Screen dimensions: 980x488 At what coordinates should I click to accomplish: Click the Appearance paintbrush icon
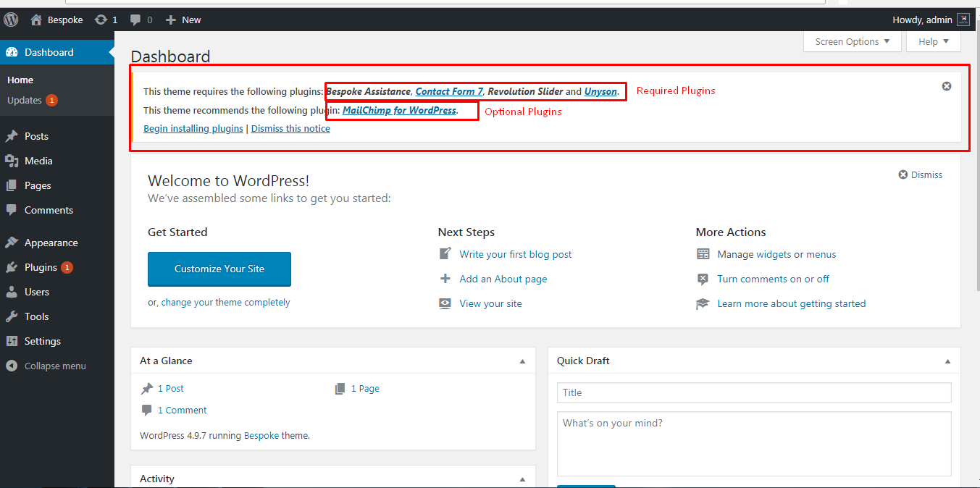[12, 243]
